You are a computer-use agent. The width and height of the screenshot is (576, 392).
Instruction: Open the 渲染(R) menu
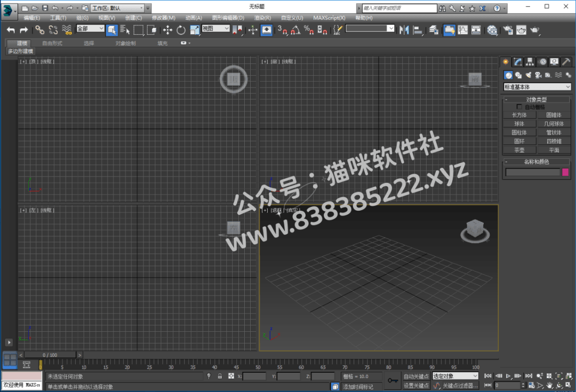point(262,18)
